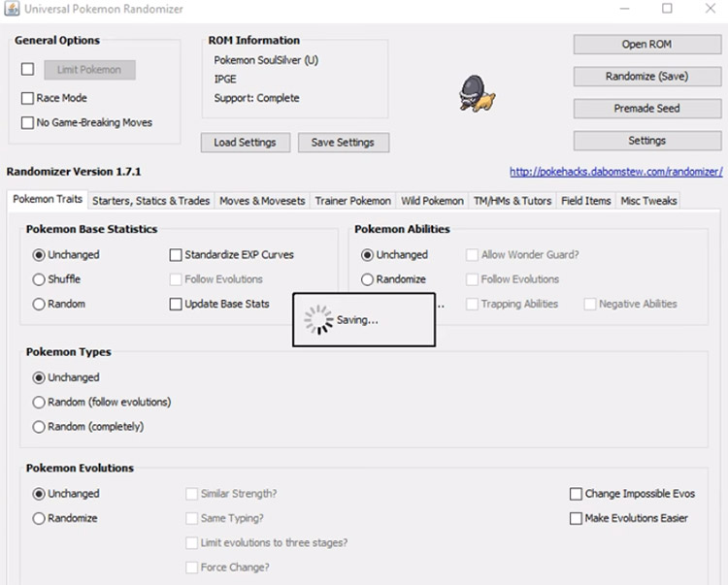The height and width of the screenshot is (585, 728).
Task: Open Moves & Movesets tab
Action: [x=262, y=201]
